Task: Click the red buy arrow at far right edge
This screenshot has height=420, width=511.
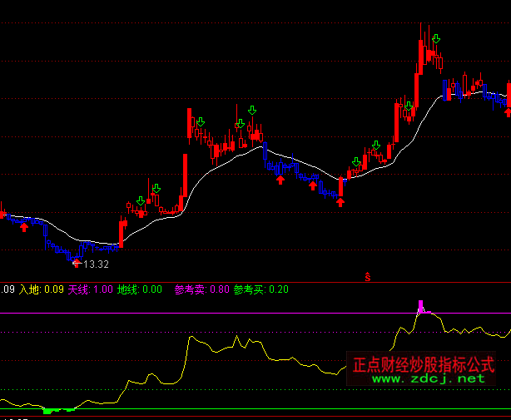Action: click(508, 111)
